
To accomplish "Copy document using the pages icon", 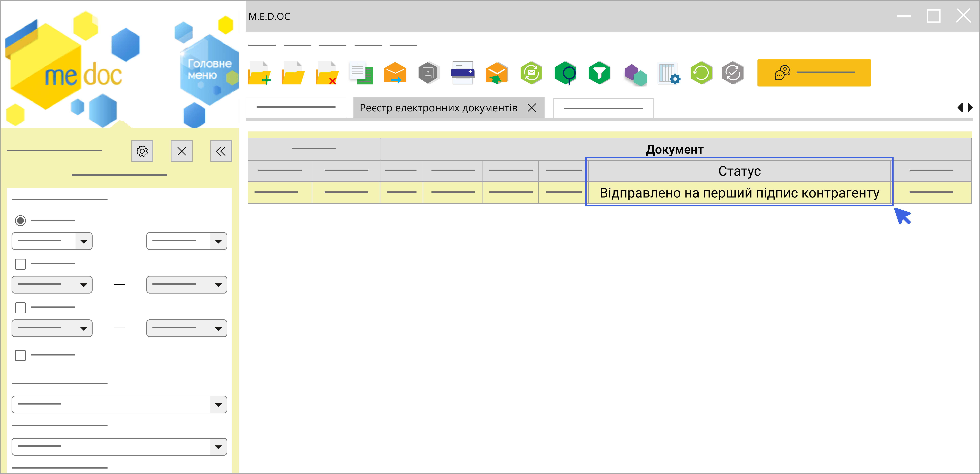I will [x=361, y=73].
